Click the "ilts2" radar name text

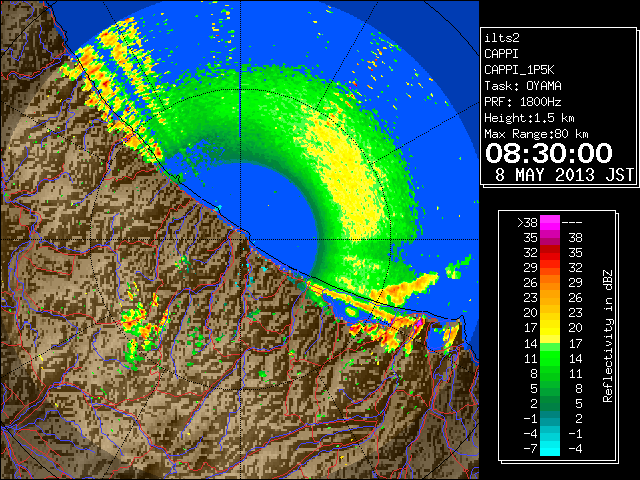pos(502,38)
